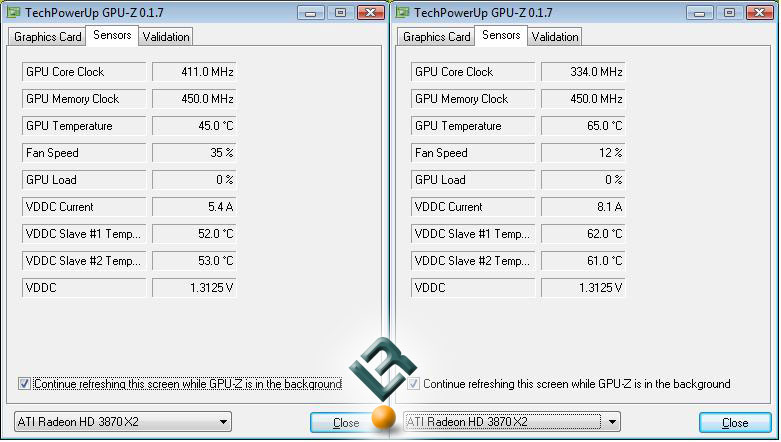Click the 52.0 °C slave temperature value
Viewport: 781px width, 442px height.
(194, 233)
